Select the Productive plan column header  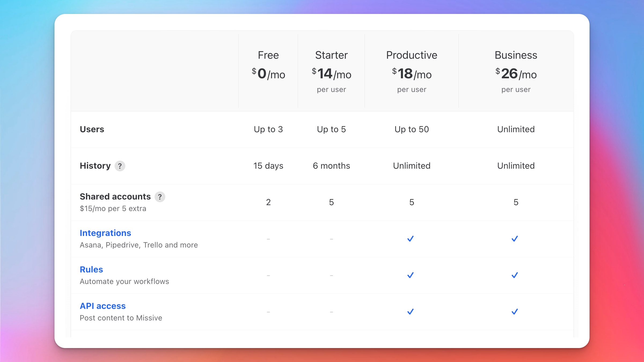point(411,55)
